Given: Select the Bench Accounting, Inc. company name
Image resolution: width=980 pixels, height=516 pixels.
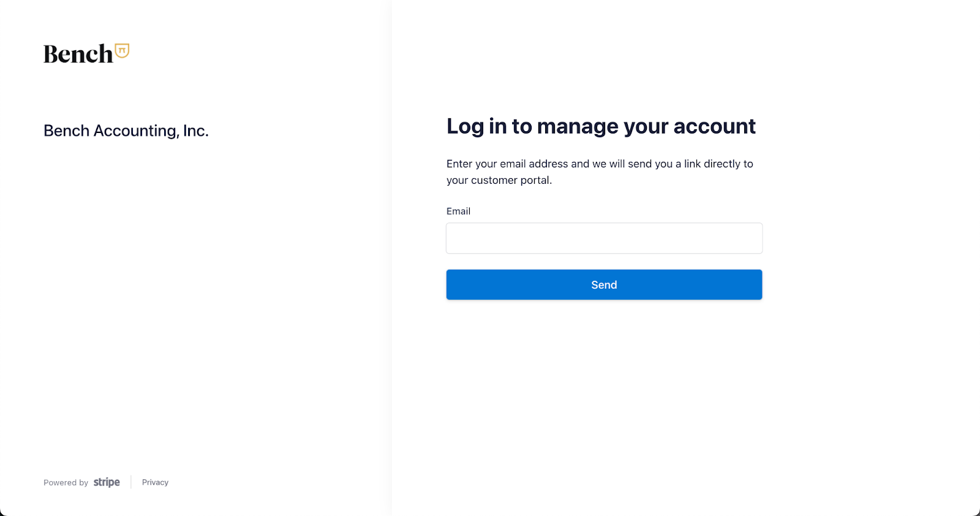Looking at the screenshot, I should [126, 131].
